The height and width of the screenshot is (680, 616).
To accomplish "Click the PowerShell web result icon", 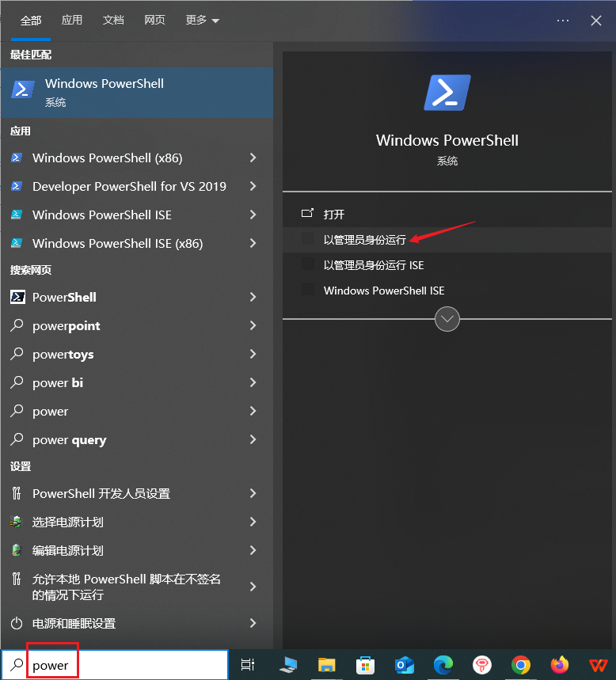I will (x=17, y=297).
